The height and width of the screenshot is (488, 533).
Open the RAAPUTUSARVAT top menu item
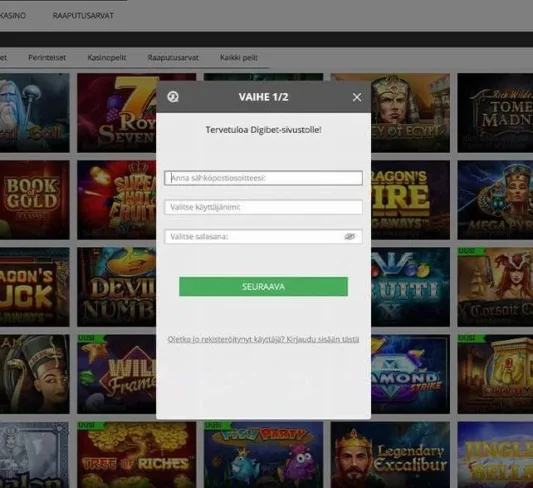[x=83, y=16]
